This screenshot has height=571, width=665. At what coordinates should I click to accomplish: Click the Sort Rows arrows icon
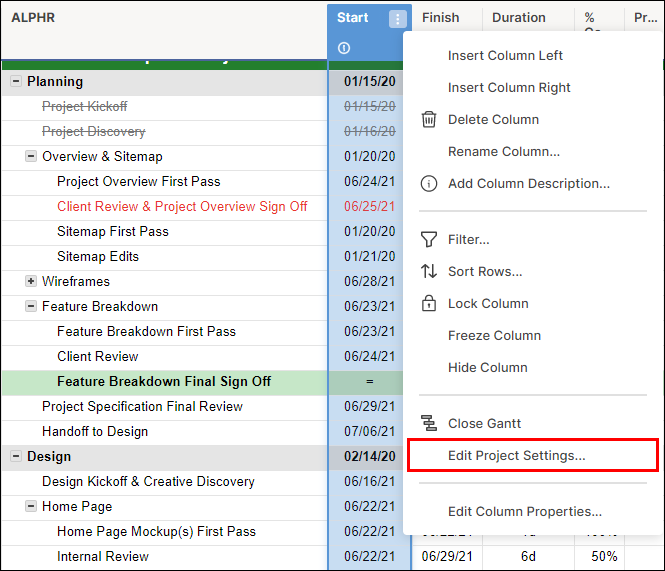pyautogui.click(x=429, y=271)
